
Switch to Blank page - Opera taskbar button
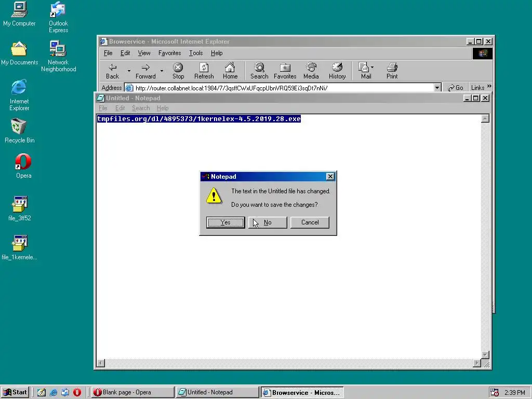(132, 392)
